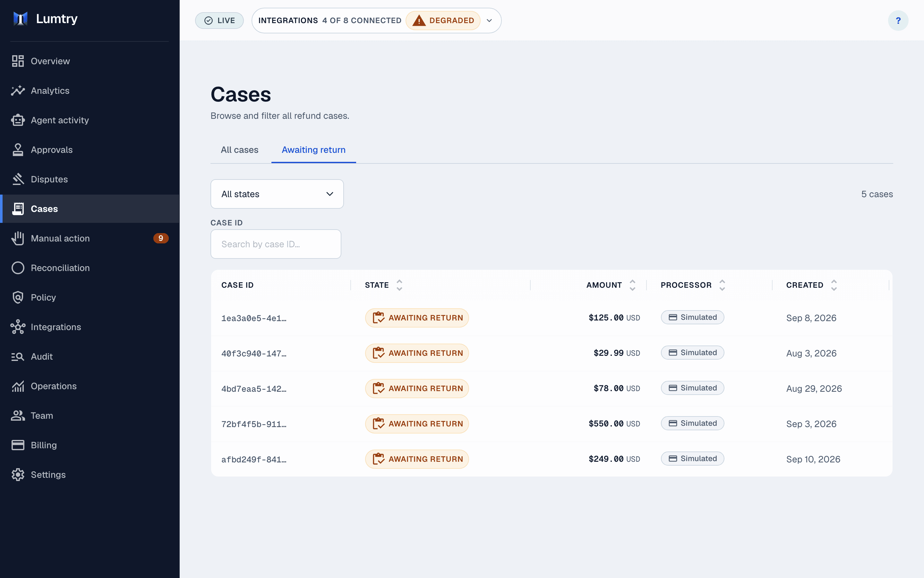Open Policy from the sidebar

pyautogui.click(x=90, y=297)
